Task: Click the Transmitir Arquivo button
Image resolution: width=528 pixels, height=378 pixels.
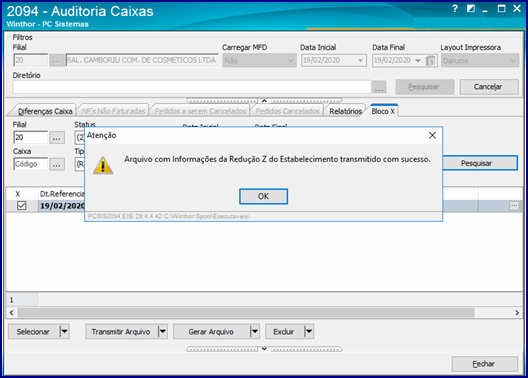Action: 121,332
